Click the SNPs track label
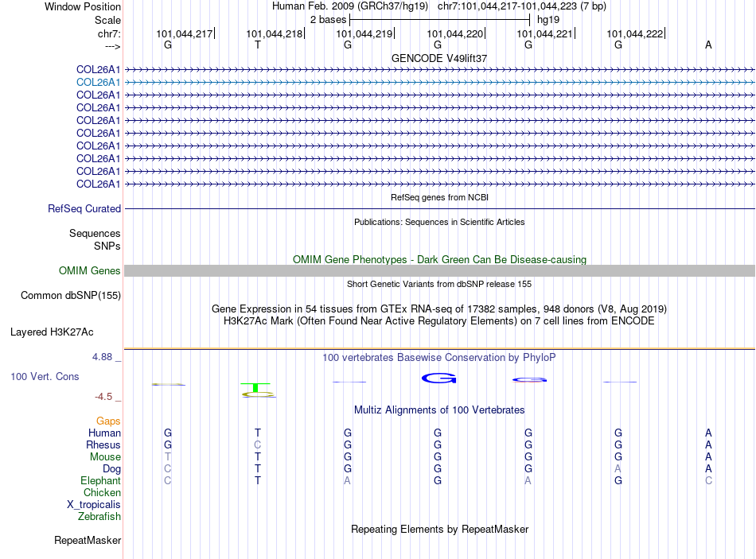The height and width of the screenshot is (559, 756). tap(107, 246)
